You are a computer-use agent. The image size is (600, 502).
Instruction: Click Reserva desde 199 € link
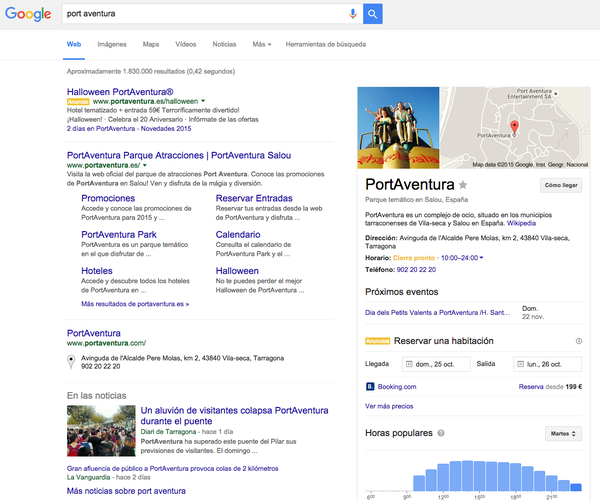point(550,387)
